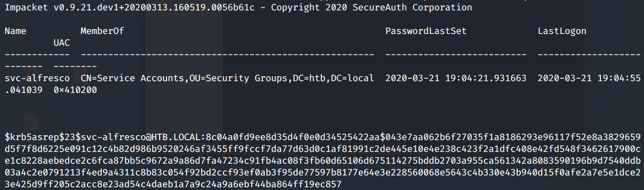
Task: Click the PasswordLastSet column header
Action: 426,31
